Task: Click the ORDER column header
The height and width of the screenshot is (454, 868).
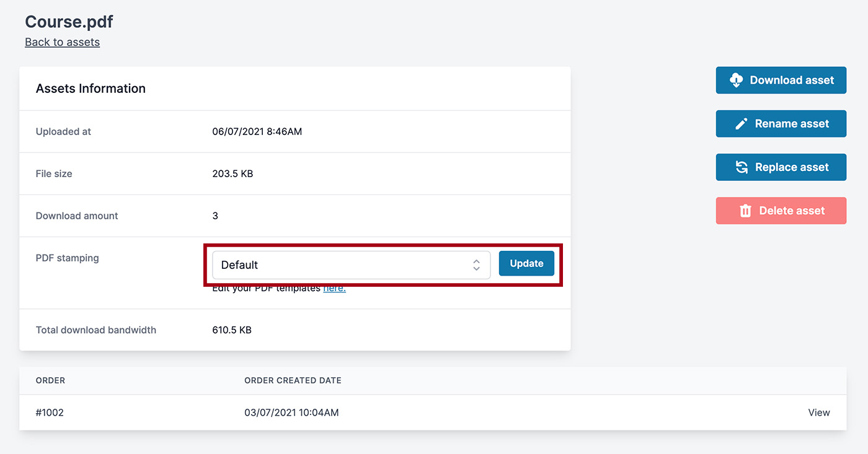Action: (x=50, y=380)
